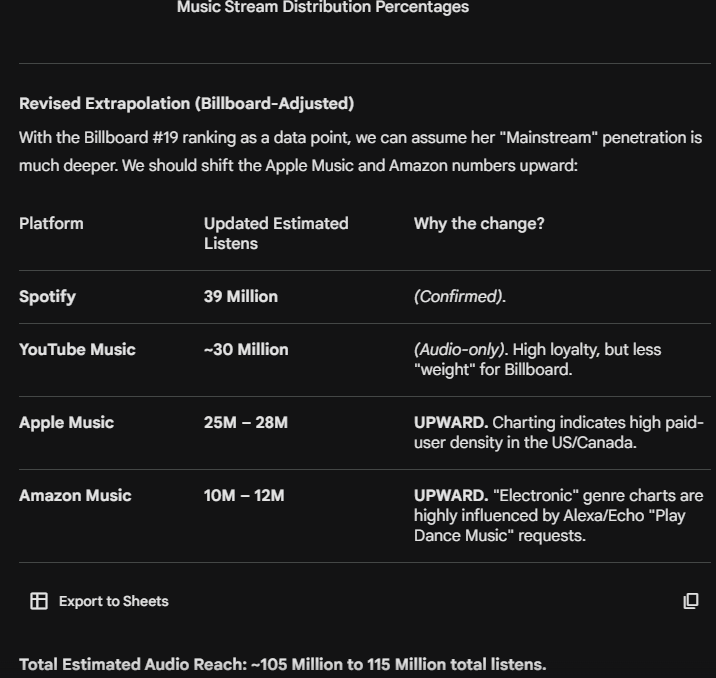Click the Amazon Music row label

pyautogui.click(x=75, y=496)
